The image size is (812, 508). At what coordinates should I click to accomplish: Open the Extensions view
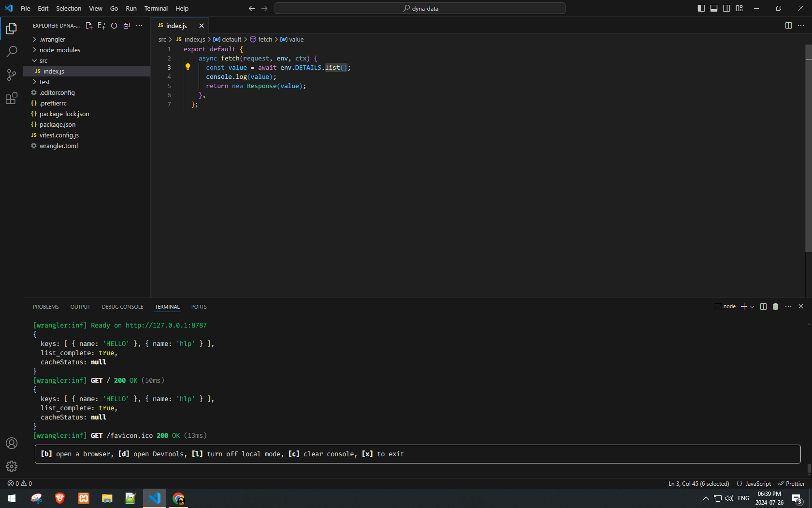coord(12,99)
